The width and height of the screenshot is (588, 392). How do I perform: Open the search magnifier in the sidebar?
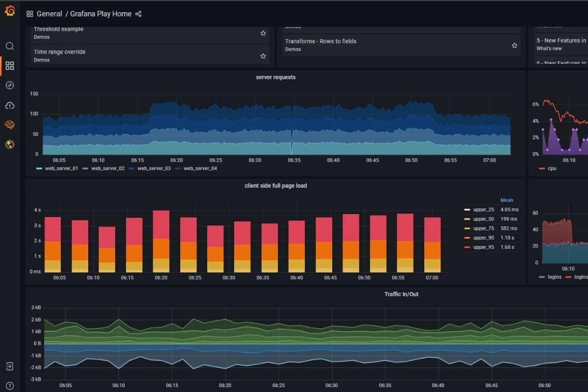click(10, 46)
